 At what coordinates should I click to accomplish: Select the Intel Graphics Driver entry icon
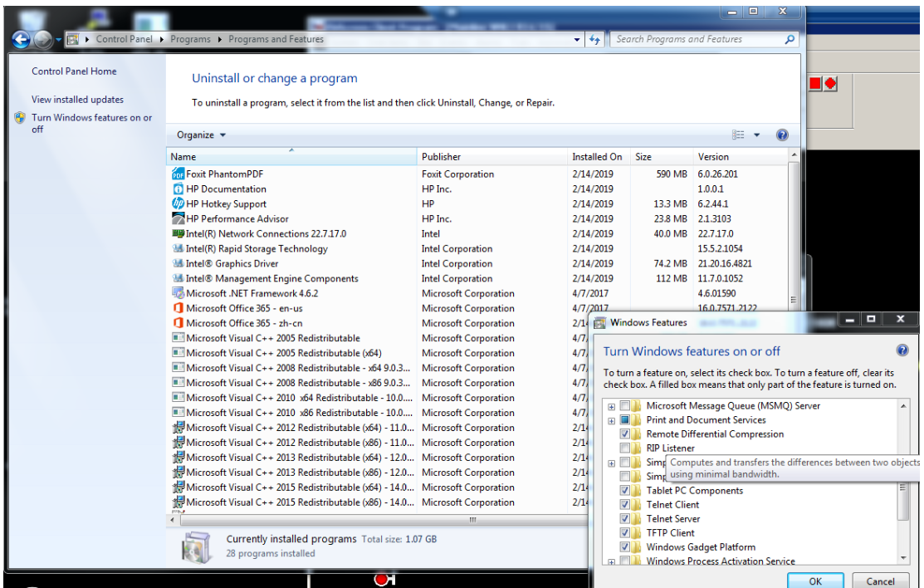coord(177,263)
